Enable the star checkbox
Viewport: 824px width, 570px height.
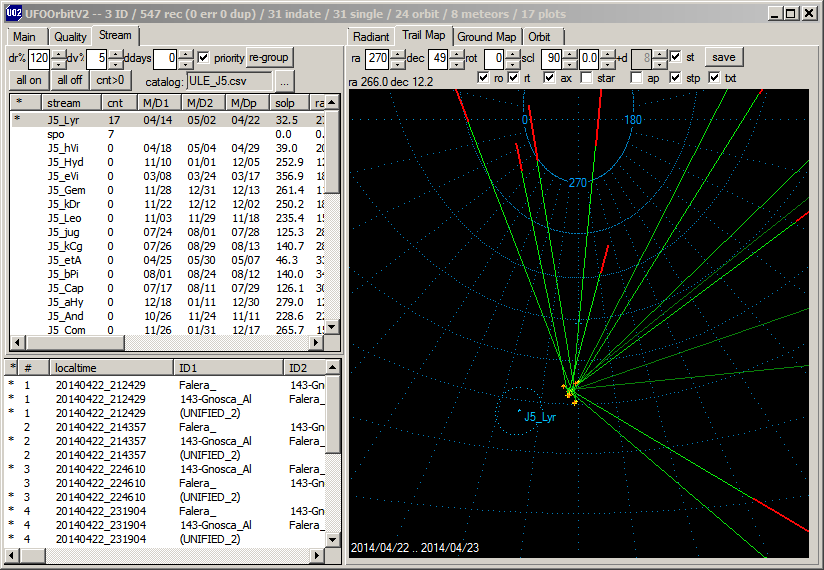pyautogui.click(x=586, y=78)
